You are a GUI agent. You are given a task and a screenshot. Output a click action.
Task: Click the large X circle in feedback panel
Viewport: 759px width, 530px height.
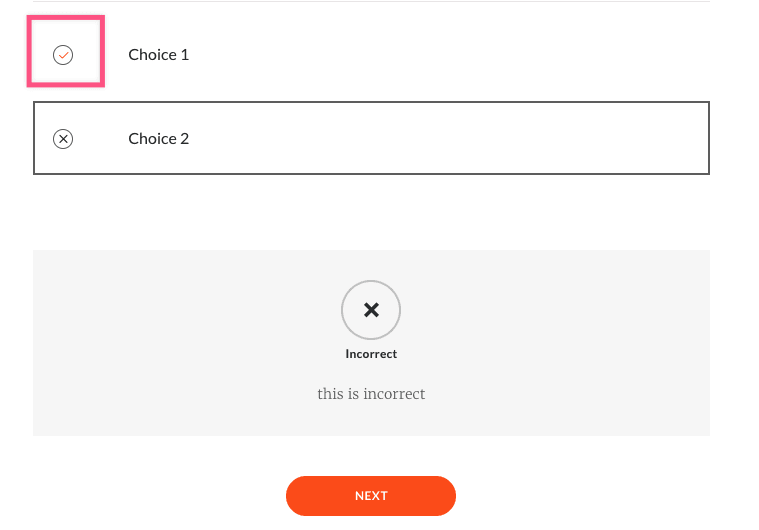pyautogui.click(x=371, y=310)
